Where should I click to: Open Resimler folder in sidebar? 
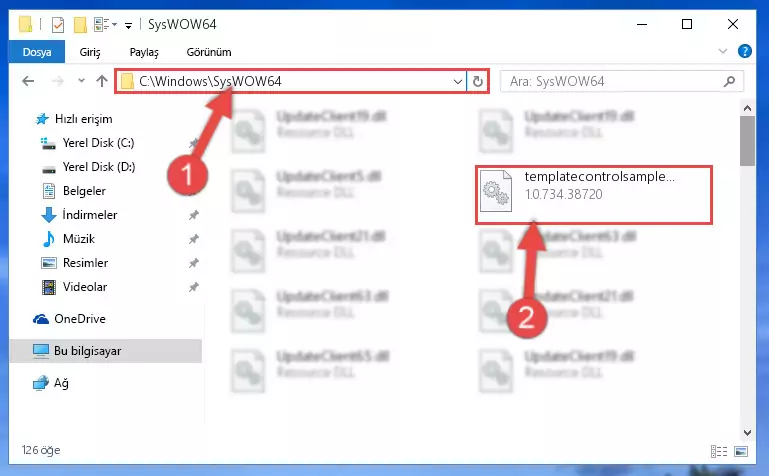(x=85, y=263)
